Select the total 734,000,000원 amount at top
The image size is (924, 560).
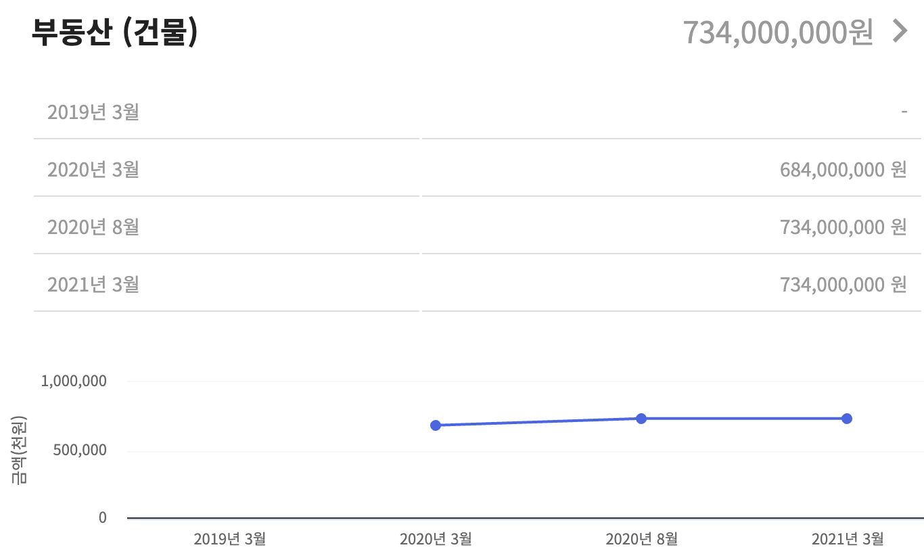[778, 32]
